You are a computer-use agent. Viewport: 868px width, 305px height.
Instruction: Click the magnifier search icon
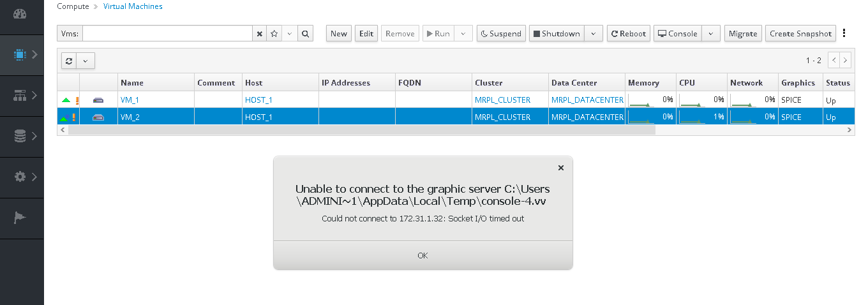pos(305,34)
